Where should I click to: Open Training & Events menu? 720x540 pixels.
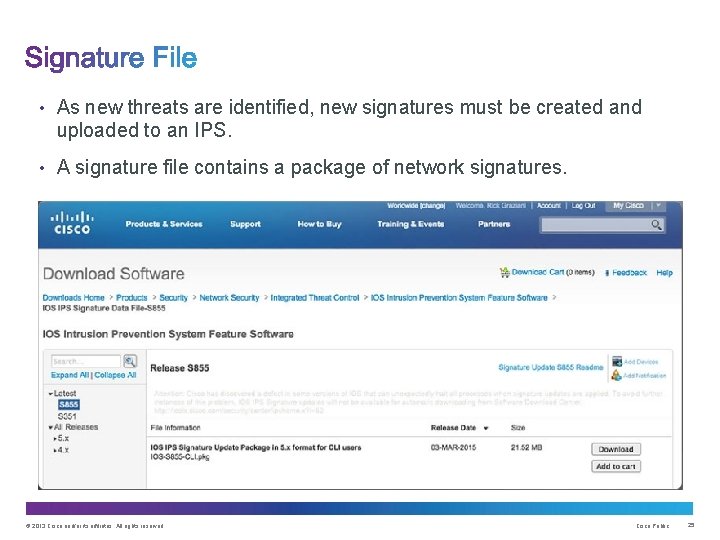[x=411, y=224]
